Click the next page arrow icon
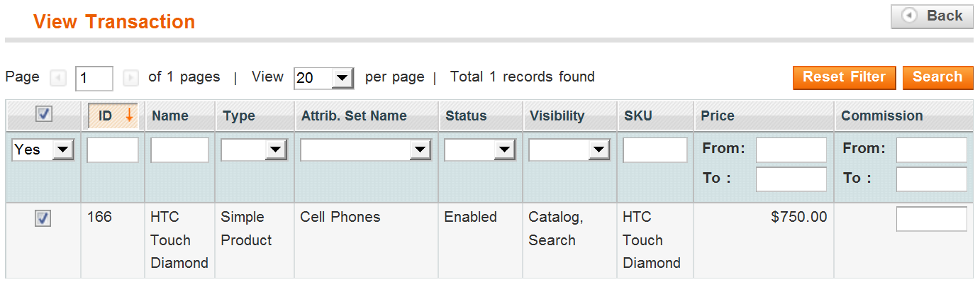This screenshot has height=287, width=980. tap(130, 78)
